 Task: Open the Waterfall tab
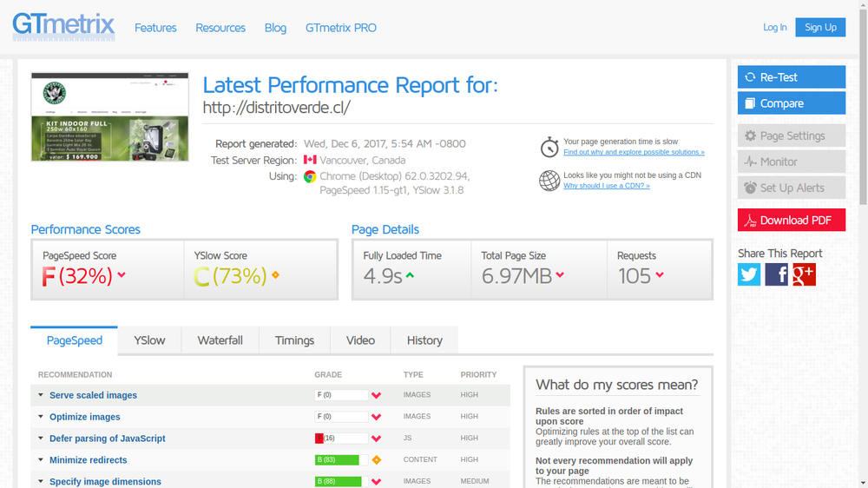point(220,340)
